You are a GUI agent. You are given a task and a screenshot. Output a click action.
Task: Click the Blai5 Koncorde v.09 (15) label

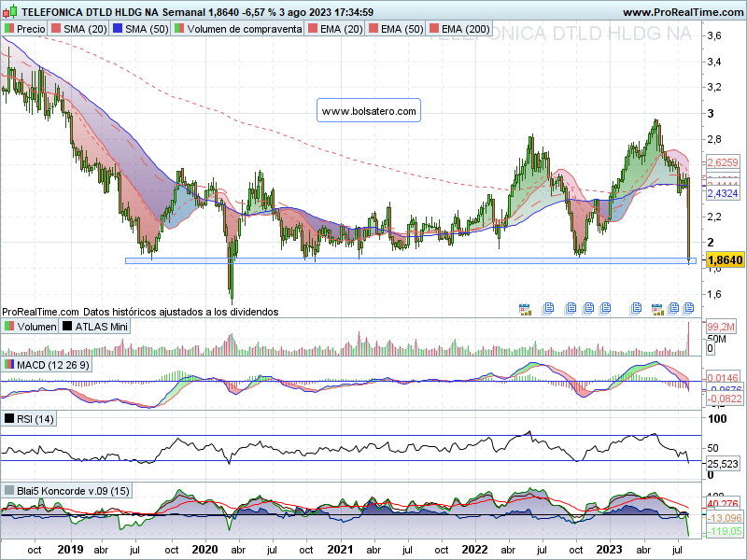click(x=73, y=491)
